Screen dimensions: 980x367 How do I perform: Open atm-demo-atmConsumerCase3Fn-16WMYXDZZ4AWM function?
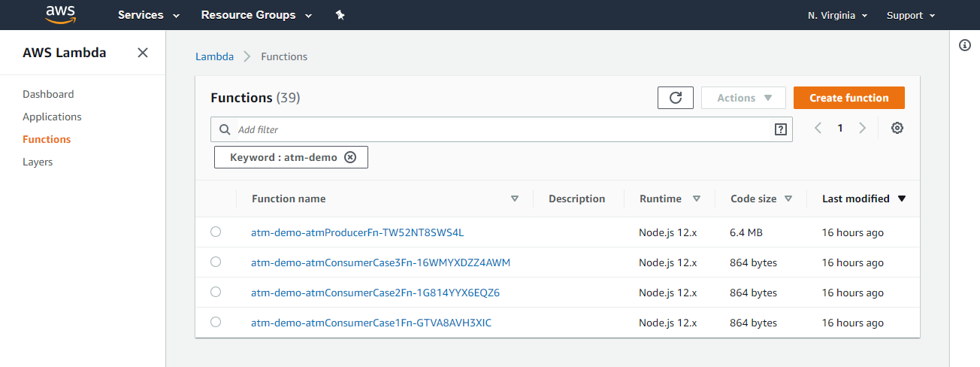coord(381,262)
